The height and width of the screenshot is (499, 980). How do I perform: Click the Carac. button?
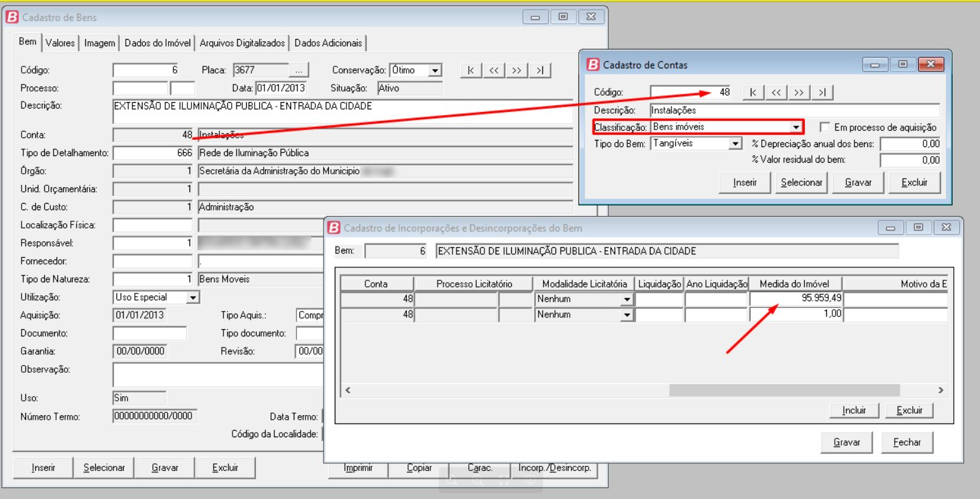[x=480, y=468]
